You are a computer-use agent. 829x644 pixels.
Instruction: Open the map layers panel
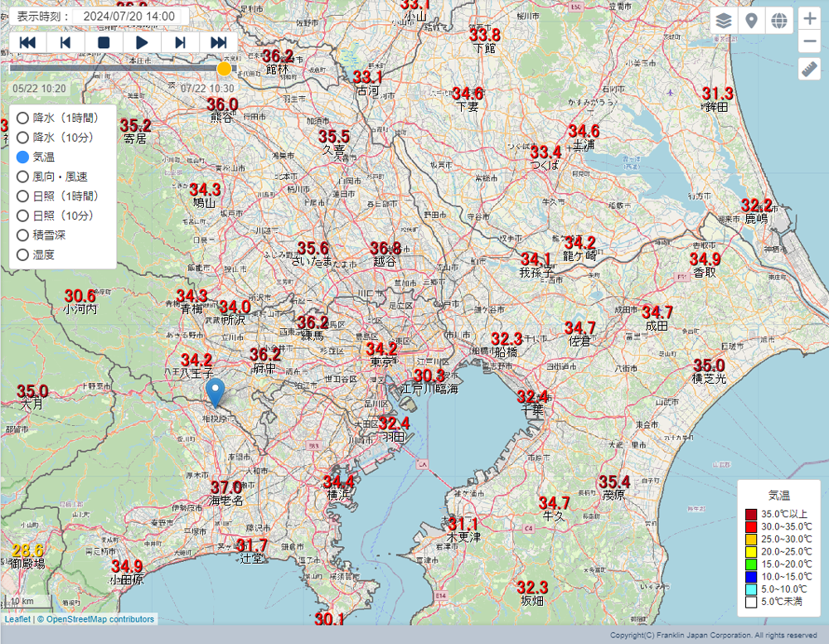coord(724,21)
